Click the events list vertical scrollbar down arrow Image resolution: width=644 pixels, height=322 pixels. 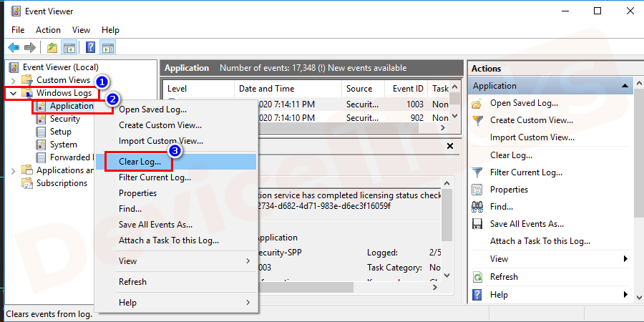[454, 116]
